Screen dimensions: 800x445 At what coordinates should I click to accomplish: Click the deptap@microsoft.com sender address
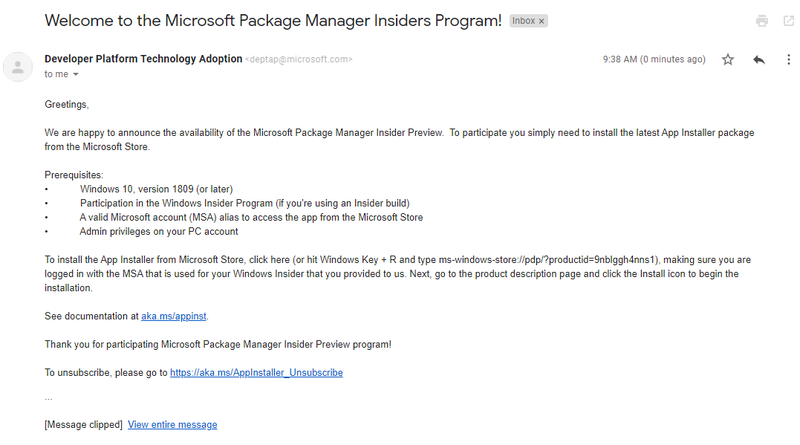click(x=298, y=60)
